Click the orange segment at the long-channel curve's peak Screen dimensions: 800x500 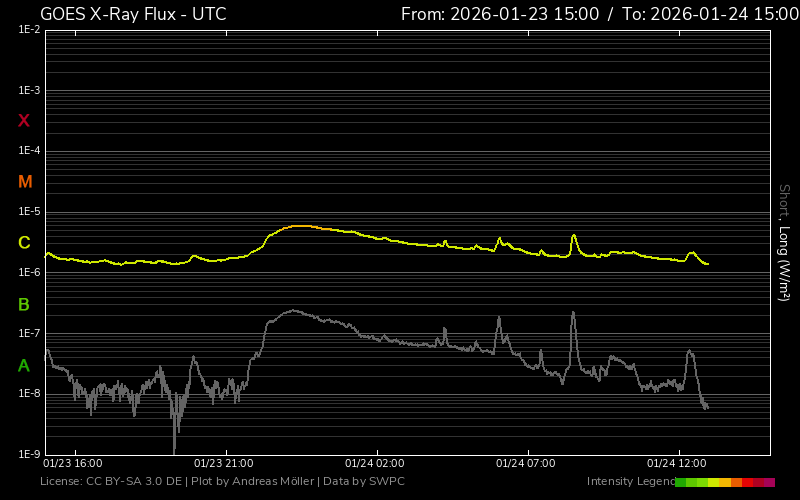[306, 227]
